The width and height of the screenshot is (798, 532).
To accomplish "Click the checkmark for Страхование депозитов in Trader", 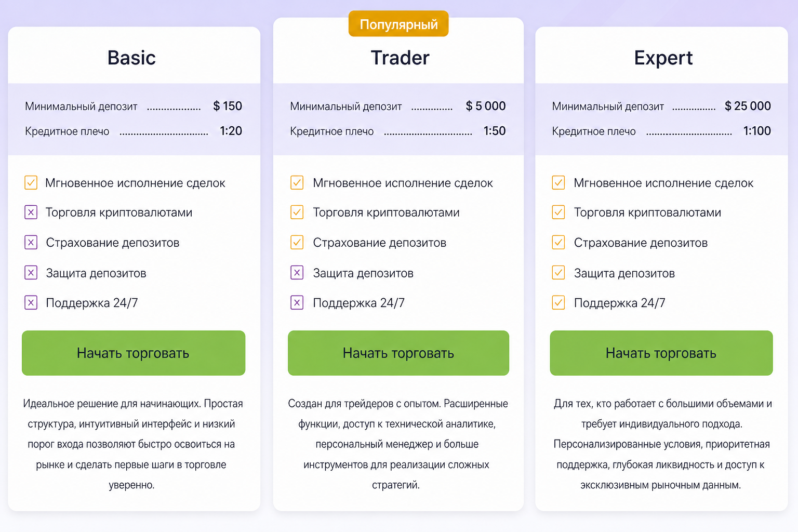I will pos(297,242).
